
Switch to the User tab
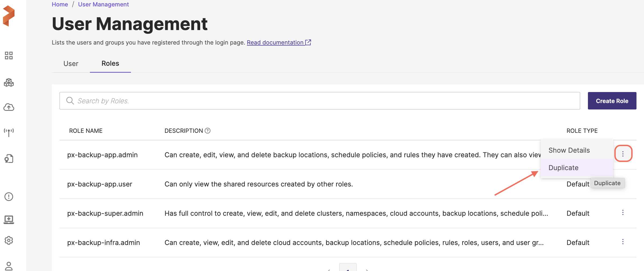click(71, 64)
